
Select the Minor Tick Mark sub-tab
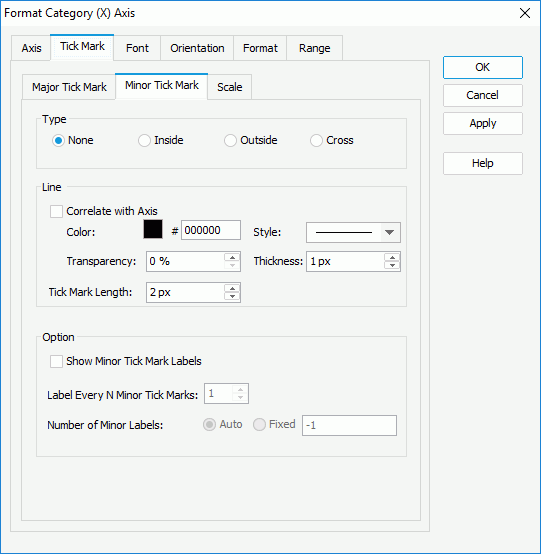click(x=162, y=86)
